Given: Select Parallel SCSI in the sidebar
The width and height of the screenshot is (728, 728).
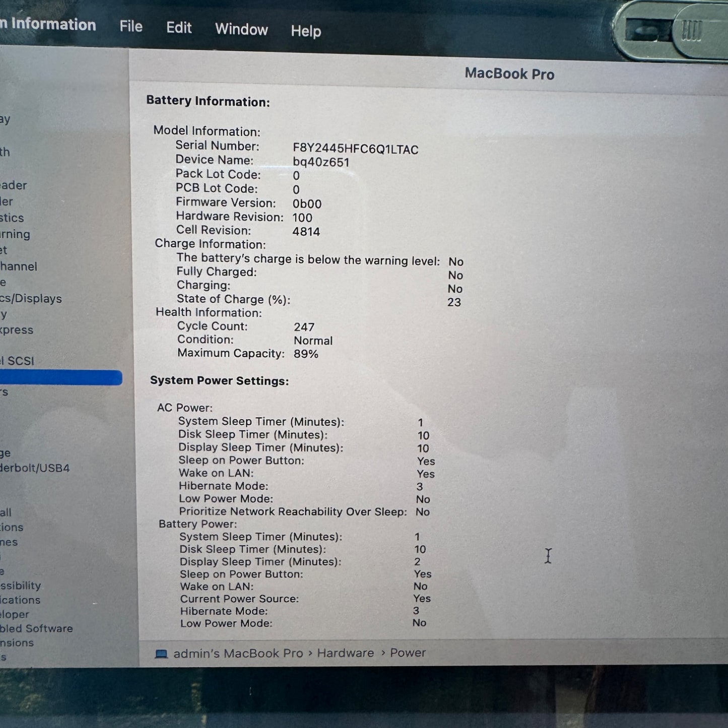Looking at the screenshot, I should [17, 361].
